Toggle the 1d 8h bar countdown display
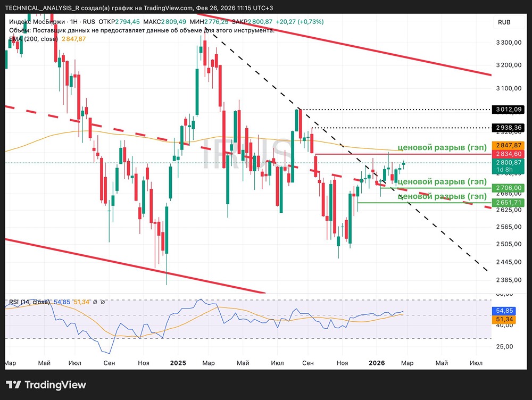 point(508,169)
